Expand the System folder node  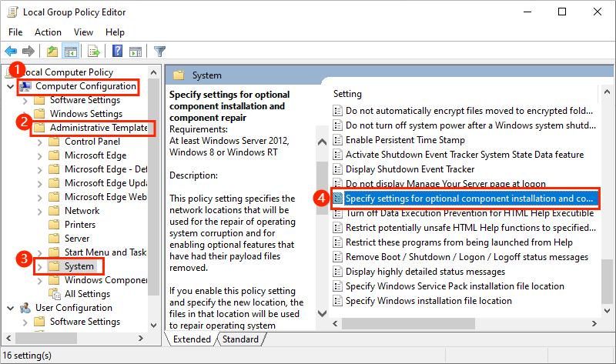(x=40, y=266)
